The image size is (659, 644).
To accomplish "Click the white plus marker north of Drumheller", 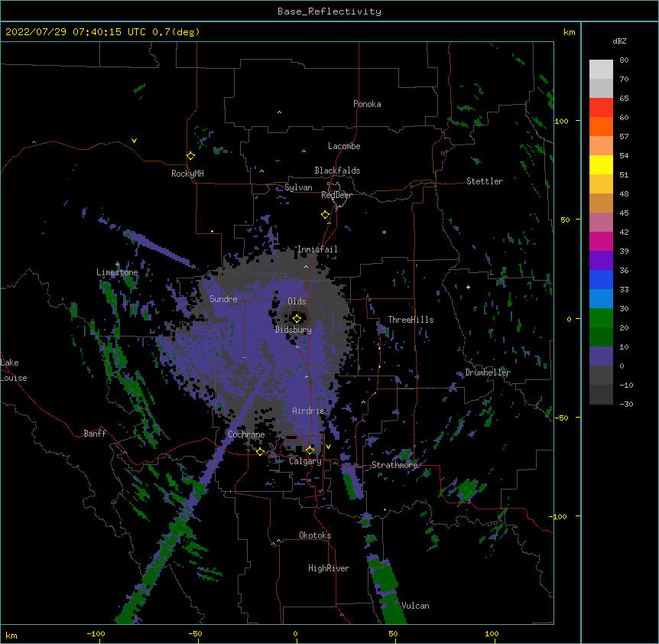I will (x=468, y=287).
